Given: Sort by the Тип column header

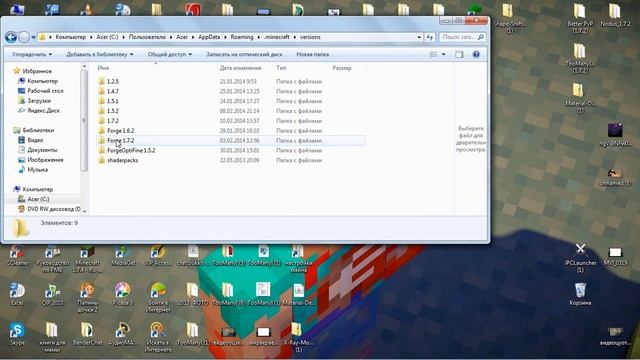Looking at the screenshot, I should tap(281, 68).
